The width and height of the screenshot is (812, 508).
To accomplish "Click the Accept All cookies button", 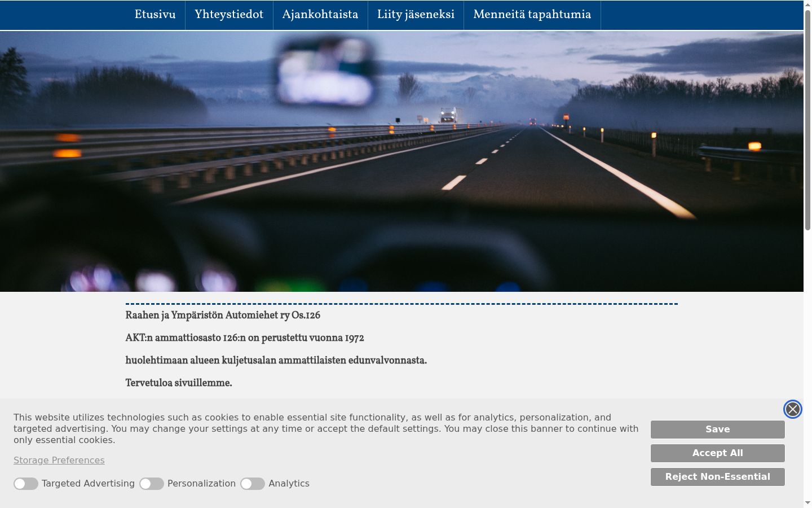I will [x=717, y=453].
